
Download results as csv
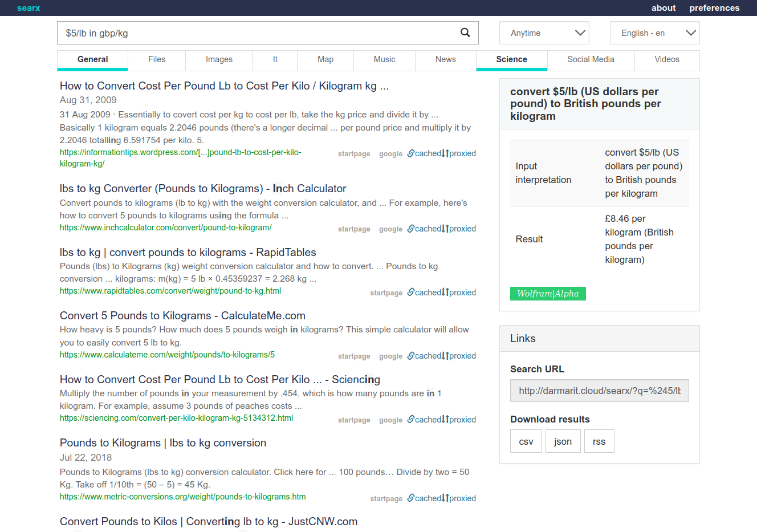526,441
